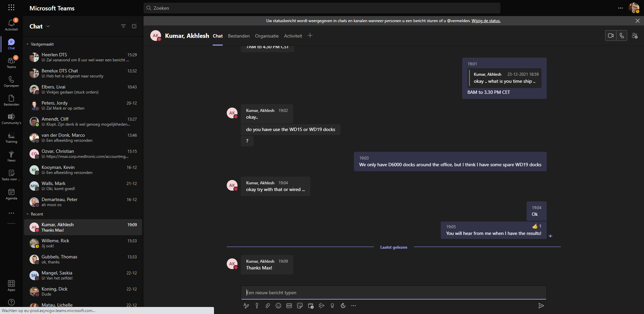
Task: Open the Chat header dropdown chevron
Action: click(48, 26)
